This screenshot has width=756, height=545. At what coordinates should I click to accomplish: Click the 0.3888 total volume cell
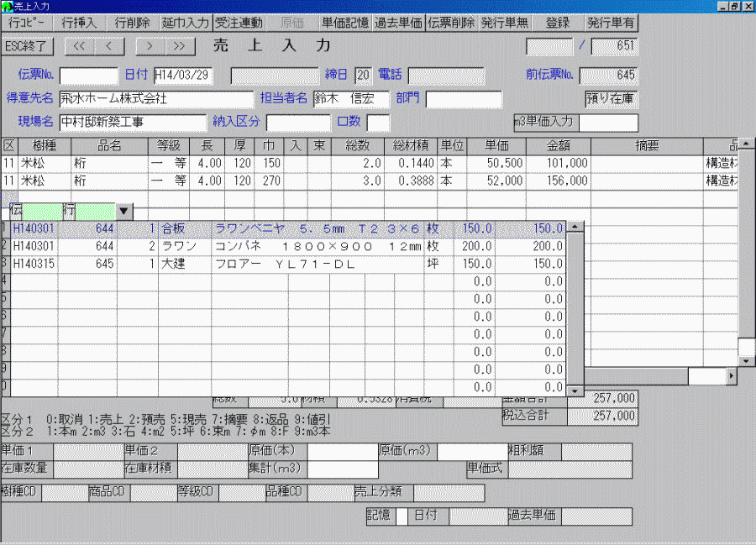(410, 181)
